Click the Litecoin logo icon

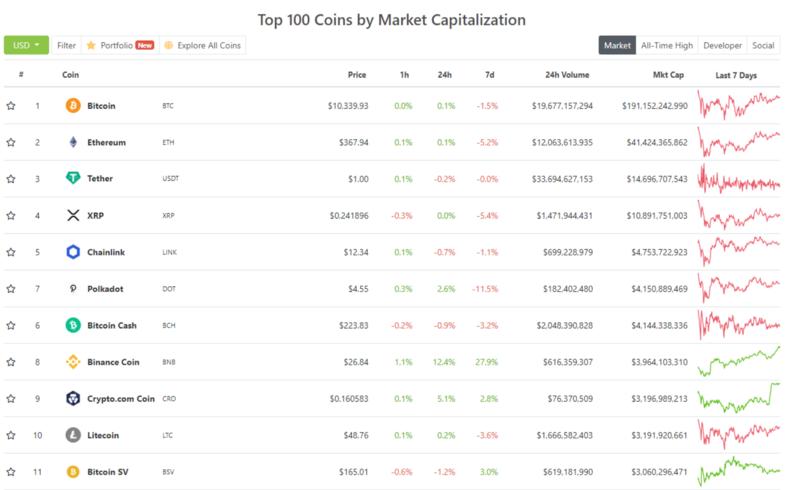(x=73, y=435)
